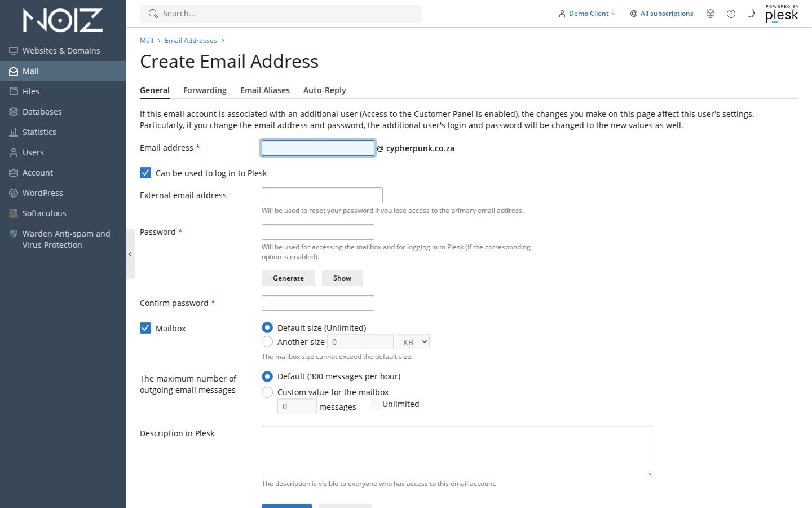The width and height of the screenshot is (812, 508).
Task: Click the NOIZ logo
Action: (63, 20)
